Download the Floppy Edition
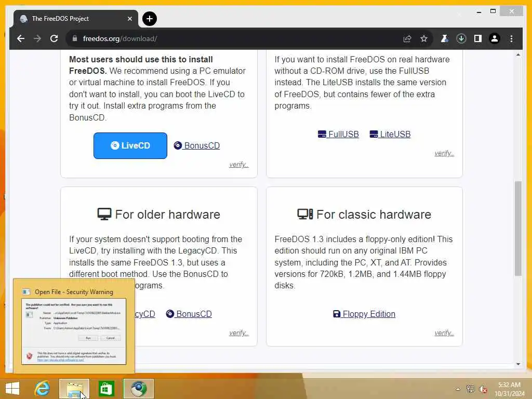 click(x=364, y=314)
